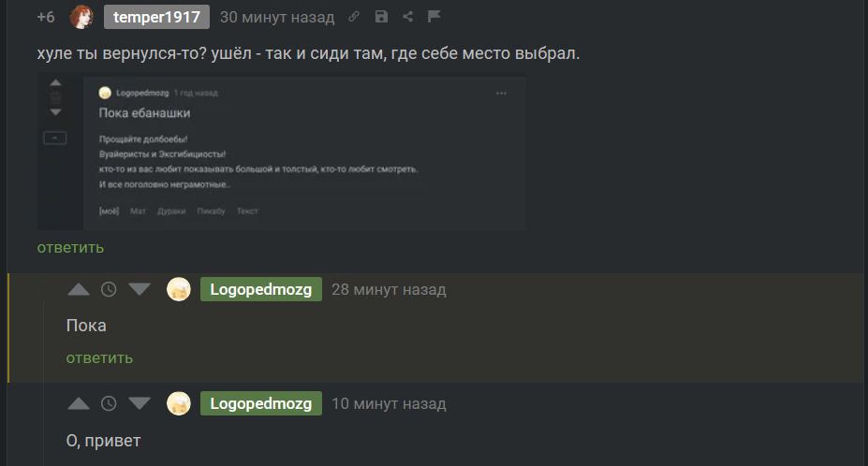
Task: Upvote Logopedmozg's "Пока" comment
Action: click(79, 289)
